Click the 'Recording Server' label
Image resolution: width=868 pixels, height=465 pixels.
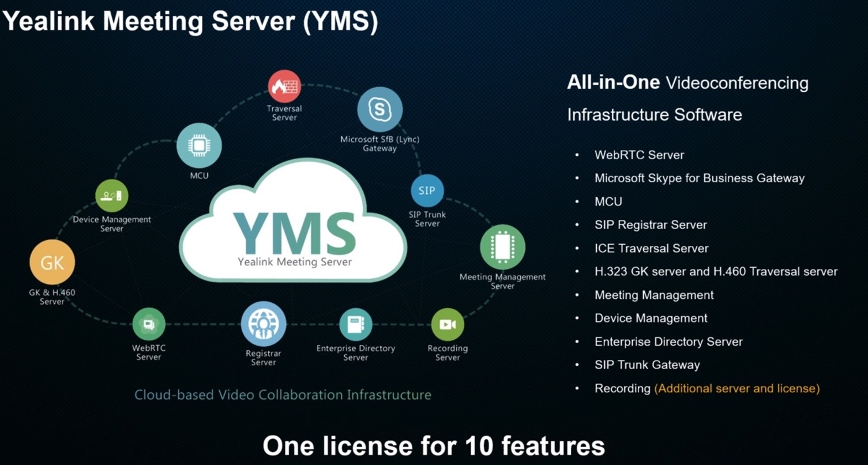click(448, 353)
